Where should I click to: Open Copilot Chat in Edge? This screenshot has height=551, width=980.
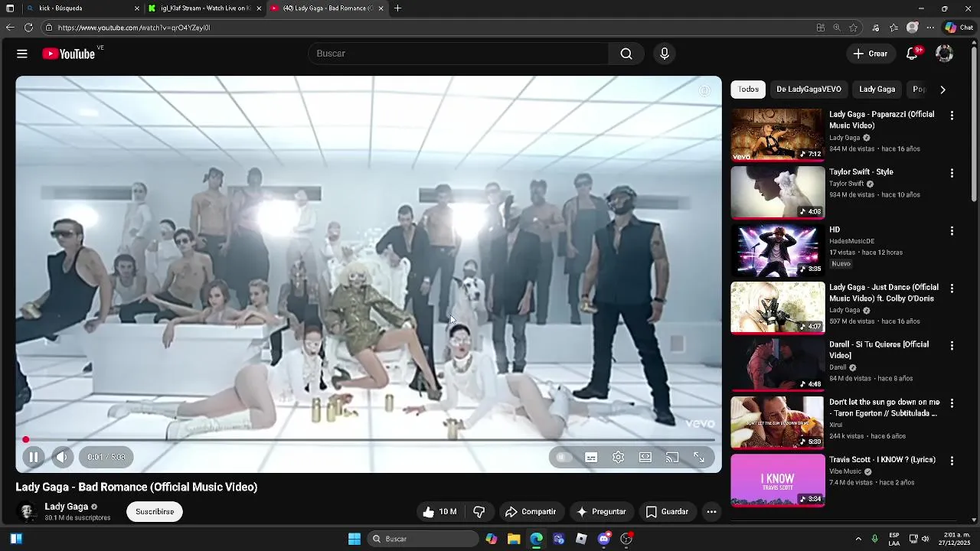point(959,28)
